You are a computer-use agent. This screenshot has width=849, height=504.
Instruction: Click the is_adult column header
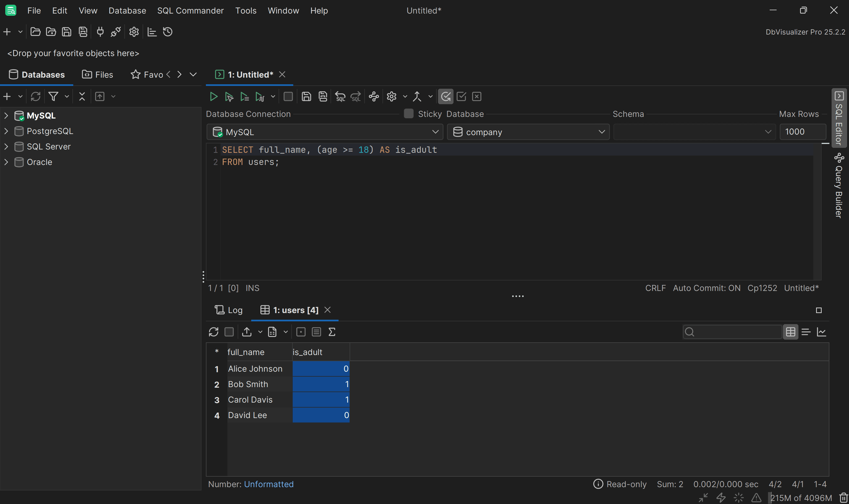pyautogui.click(x=321, y=352)
